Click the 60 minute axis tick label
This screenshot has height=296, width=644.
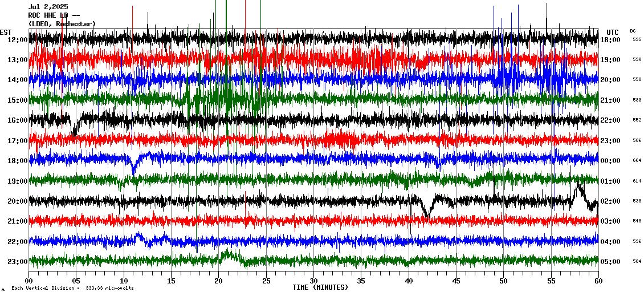pos(598,281)
